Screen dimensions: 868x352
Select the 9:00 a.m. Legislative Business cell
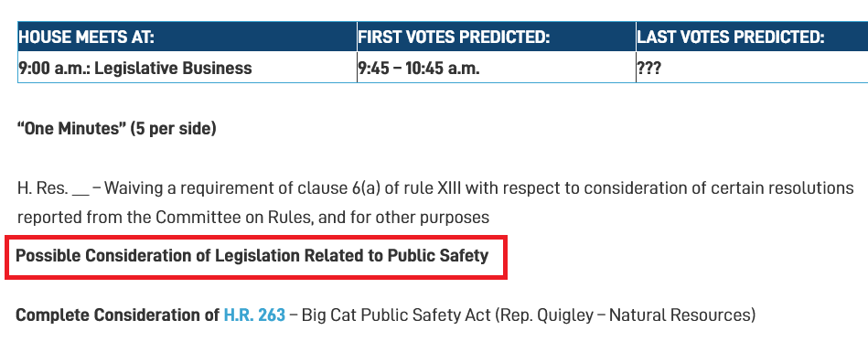[x=188, y=68]
